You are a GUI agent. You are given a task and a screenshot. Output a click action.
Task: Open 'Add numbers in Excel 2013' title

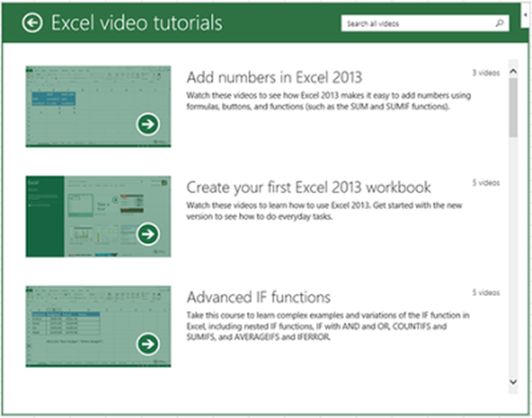click(x=274, y=78)
